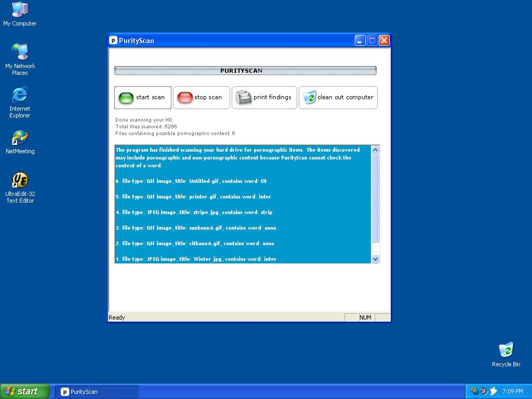
Task: Open the Windows Start menu
Action: tap(25, 391)
